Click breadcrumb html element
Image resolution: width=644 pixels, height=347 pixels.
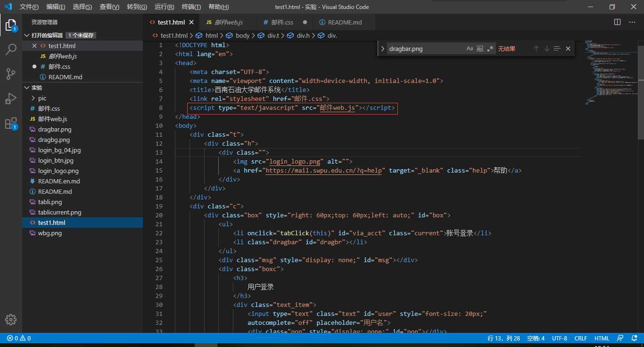point(212,35)
